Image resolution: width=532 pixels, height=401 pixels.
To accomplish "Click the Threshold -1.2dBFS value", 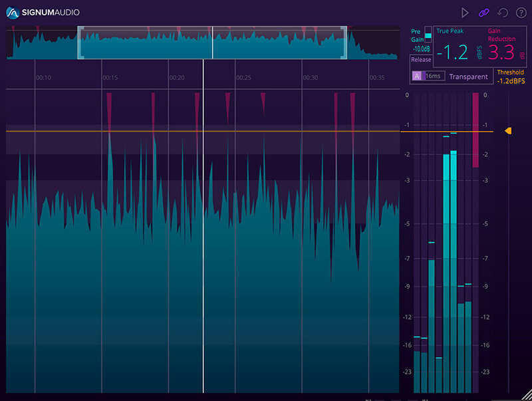I will tap(510, 81).
